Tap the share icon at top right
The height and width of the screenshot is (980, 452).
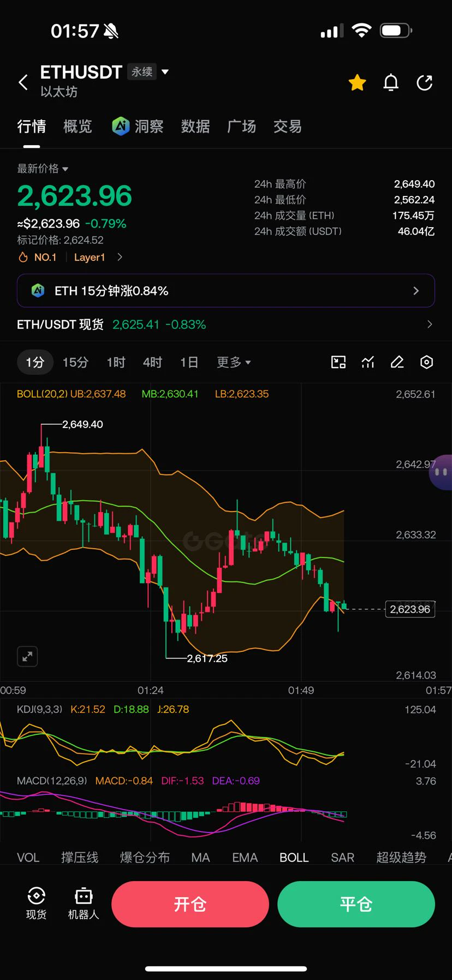click(425, 82)
